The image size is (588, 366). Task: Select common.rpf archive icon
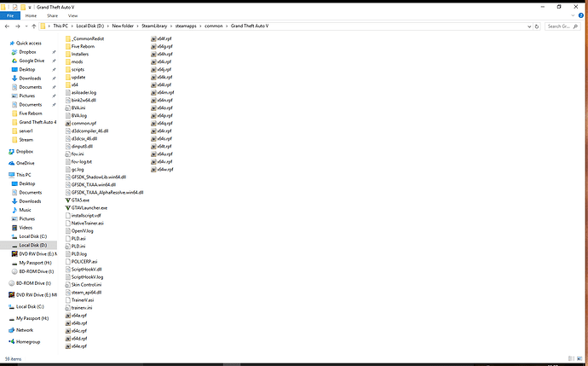pos(68,123)
